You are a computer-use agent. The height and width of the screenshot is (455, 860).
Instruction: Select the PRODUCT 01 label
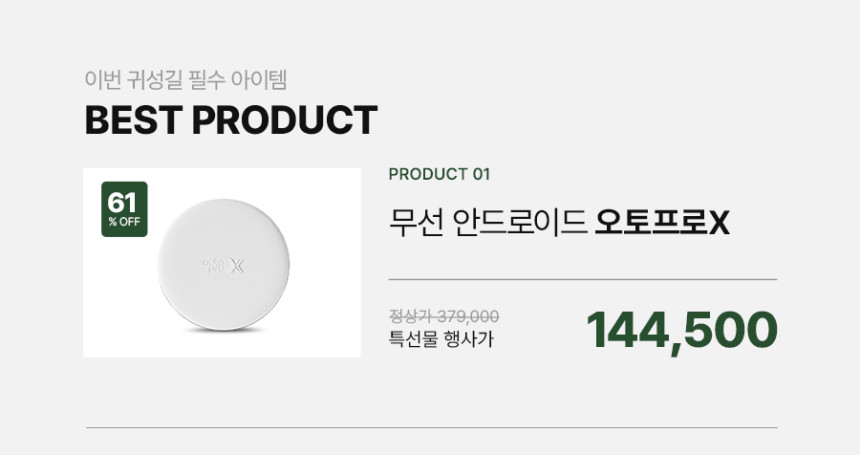click(x=439, y=174)
